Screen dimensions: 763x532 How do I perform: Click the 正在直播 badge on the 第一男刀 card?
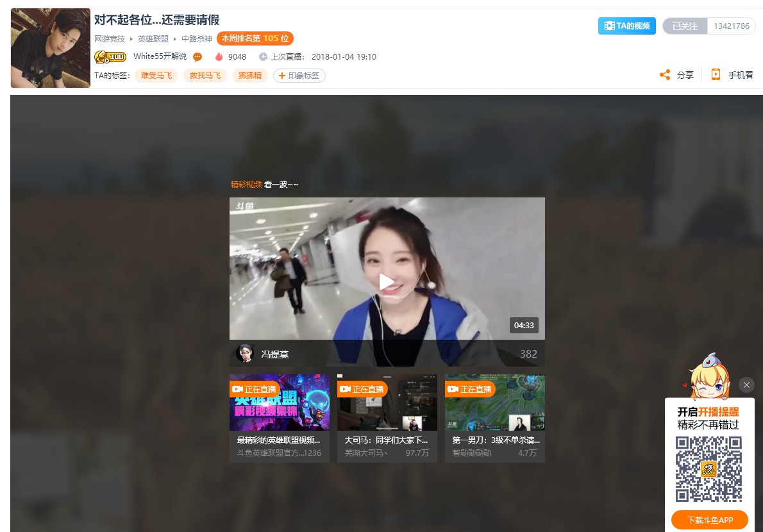pyautogui.click(x=469, y=389)
